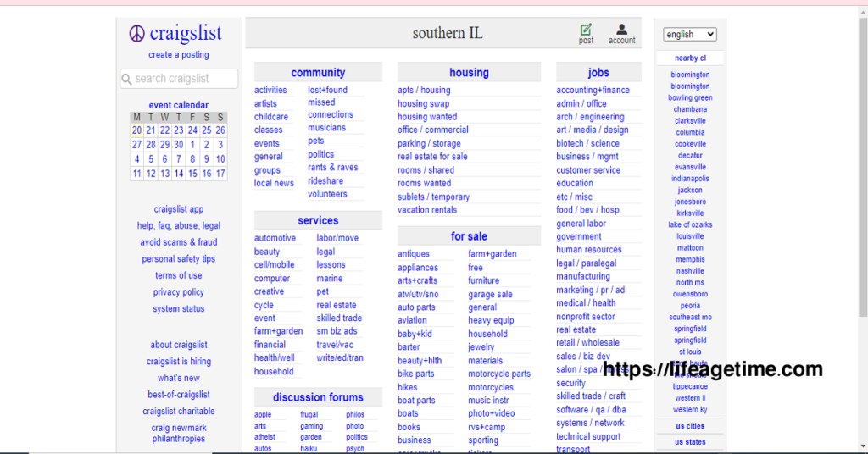Open technical support jobs

[x=588, y=436]
